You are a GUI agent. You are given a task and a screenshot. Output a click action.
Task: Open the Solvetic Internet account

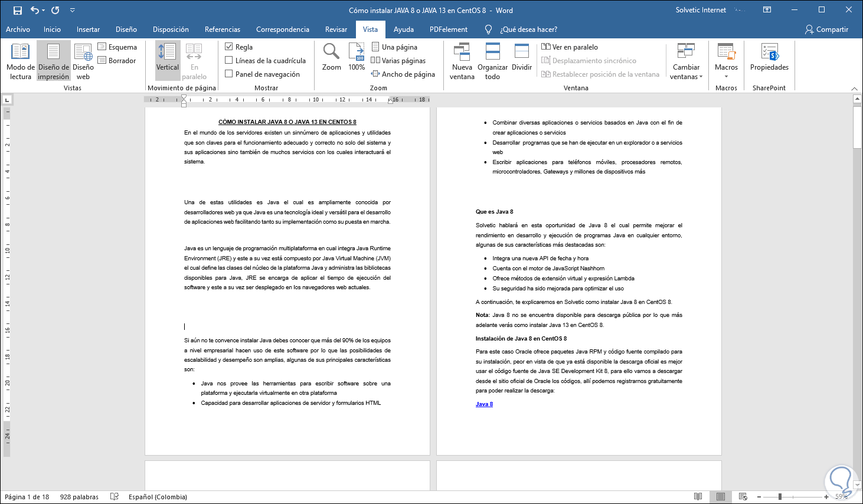pos(701,10)
